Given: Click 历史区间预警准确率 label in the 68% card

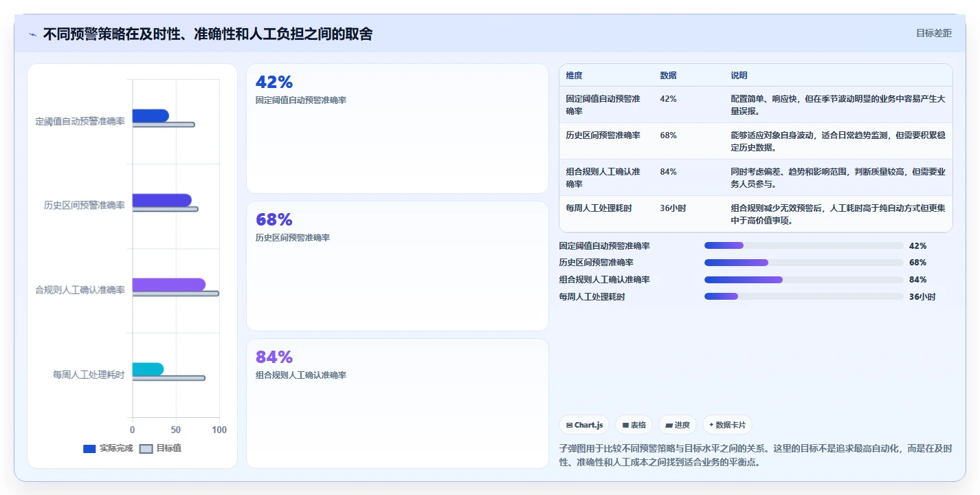Looking at the screenshot, I should coord(293,238).
